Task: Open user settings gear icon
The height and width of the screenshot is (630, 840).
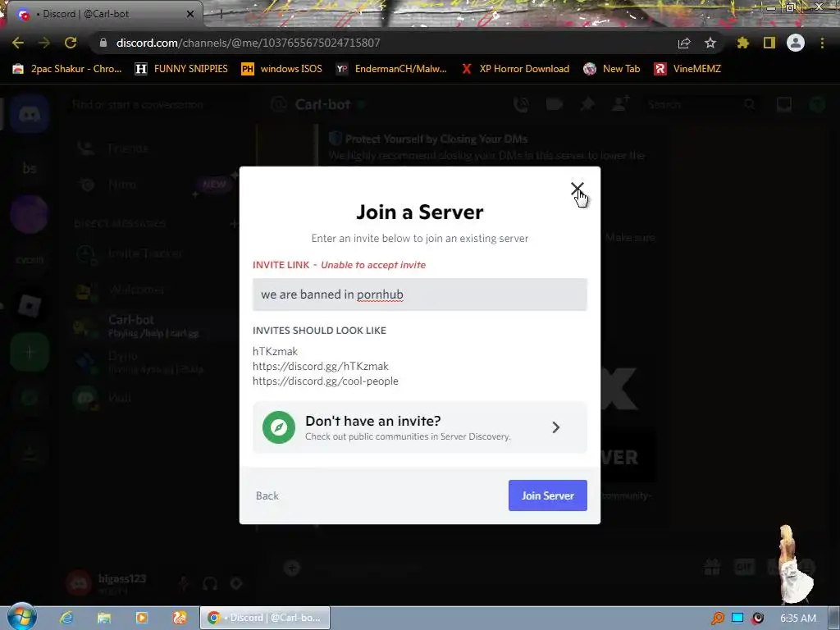Action: [236, 583]
